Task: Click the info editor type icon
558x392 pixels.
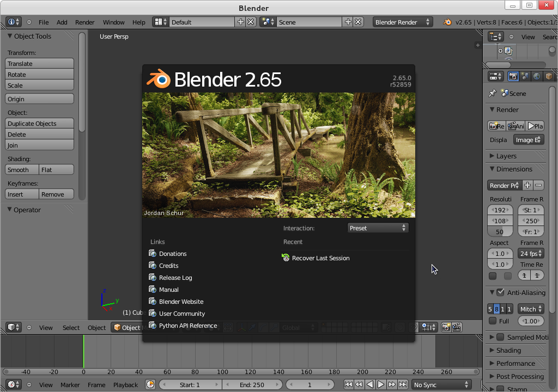Action: (13, 22)
